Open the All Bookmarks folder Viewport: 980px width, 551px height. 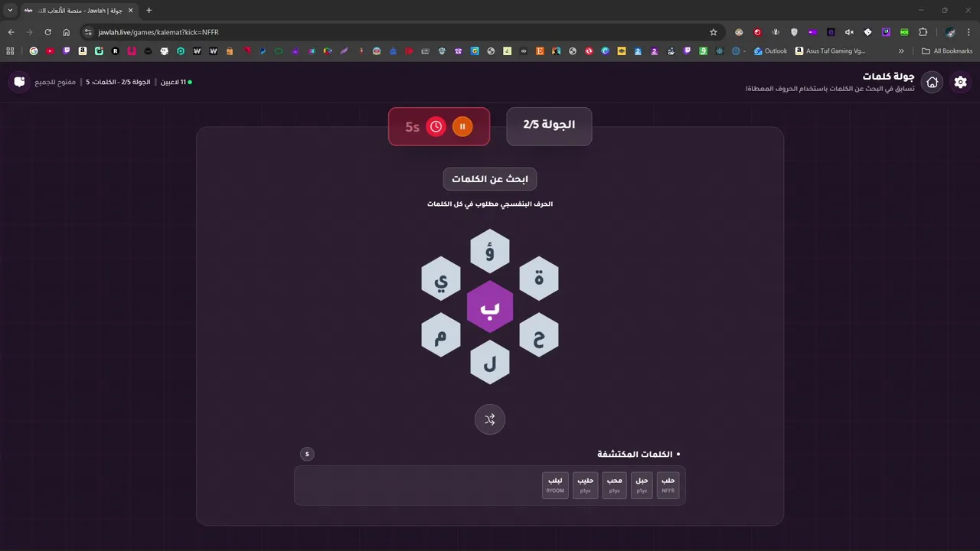pyautogui.click(x=947, y=51)
